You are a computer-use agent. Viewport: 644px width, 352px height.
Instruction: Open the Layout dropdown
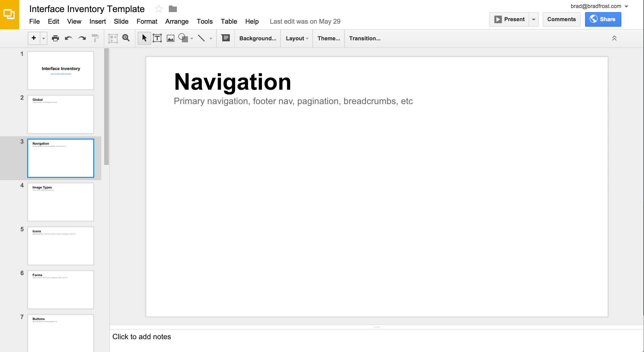tap(297, 38)
